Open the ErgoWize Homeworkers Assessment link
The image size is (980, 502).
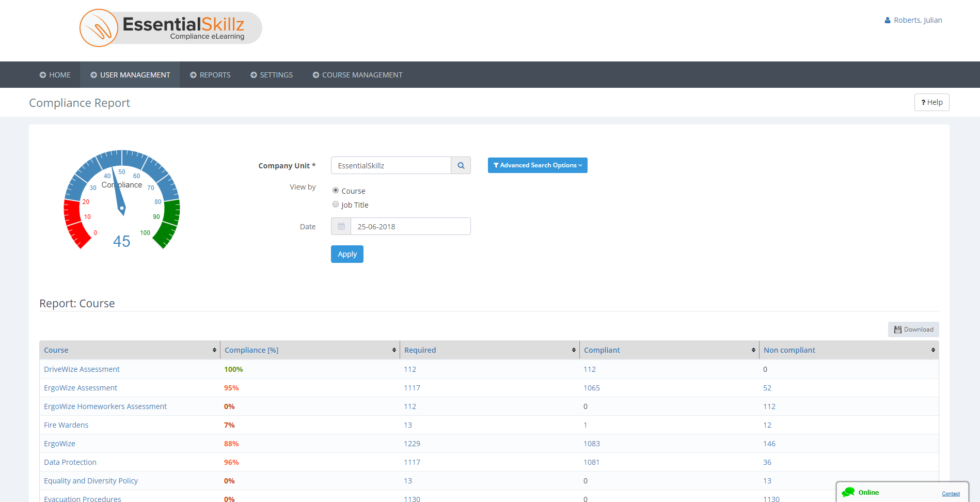(105, 406)
